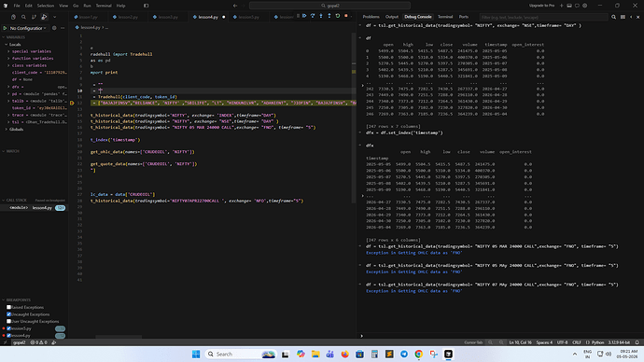The image size is (644, 362).
Task: Open the Selection menu
Action: (46, 6)
